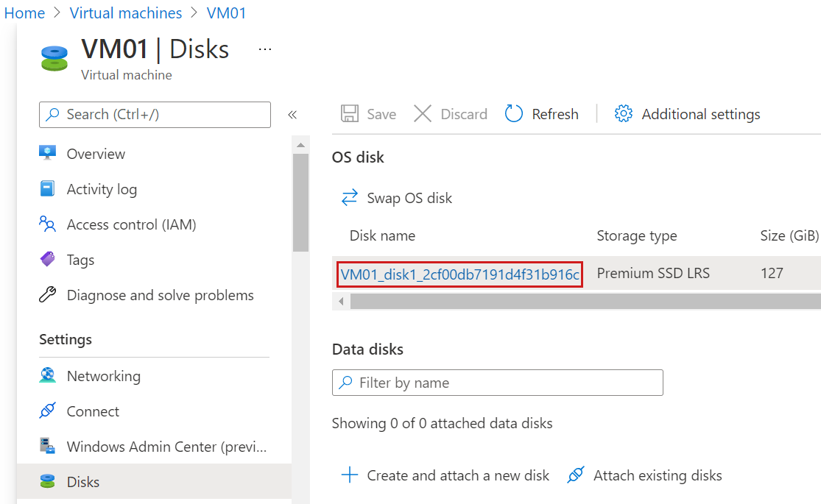Go to Home from the breadcrumb
The height and width of the screenshot is (504, 821).
click(x=24, y=13)
